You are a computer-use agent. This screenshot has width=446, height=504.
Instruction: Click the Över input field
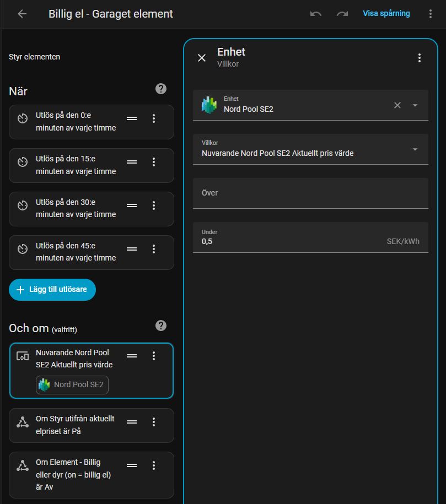point(310,193)
